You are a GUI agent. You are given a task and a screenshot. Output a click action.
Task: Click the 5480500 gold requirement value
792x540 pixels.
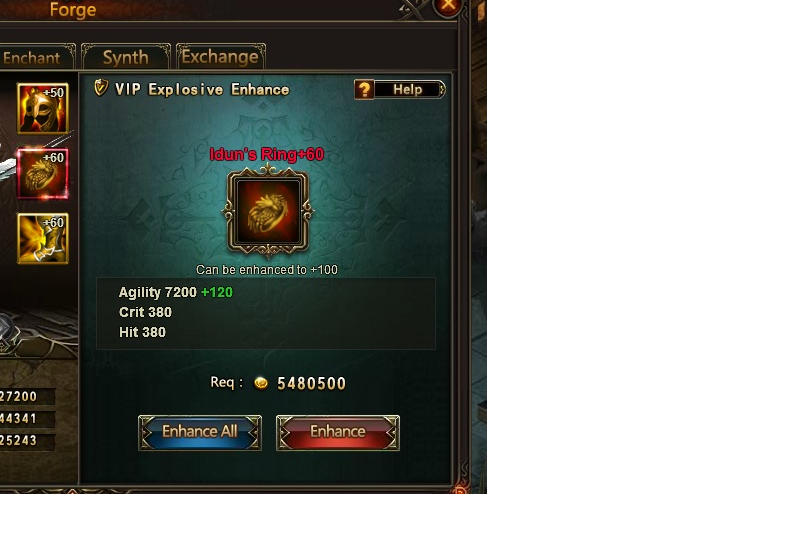[x=312, y=383]
